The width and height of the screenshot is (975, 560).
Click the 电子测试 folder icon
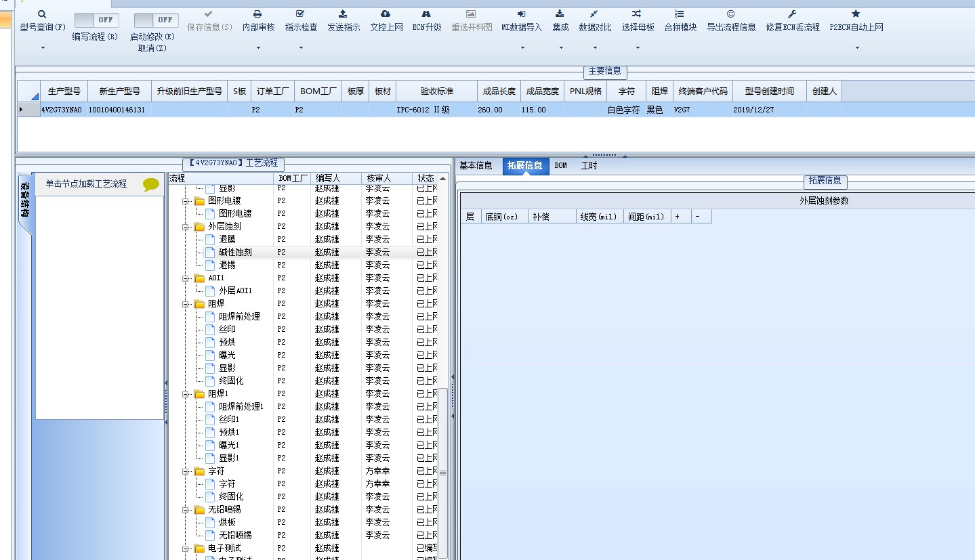click(x=199, y=548)
